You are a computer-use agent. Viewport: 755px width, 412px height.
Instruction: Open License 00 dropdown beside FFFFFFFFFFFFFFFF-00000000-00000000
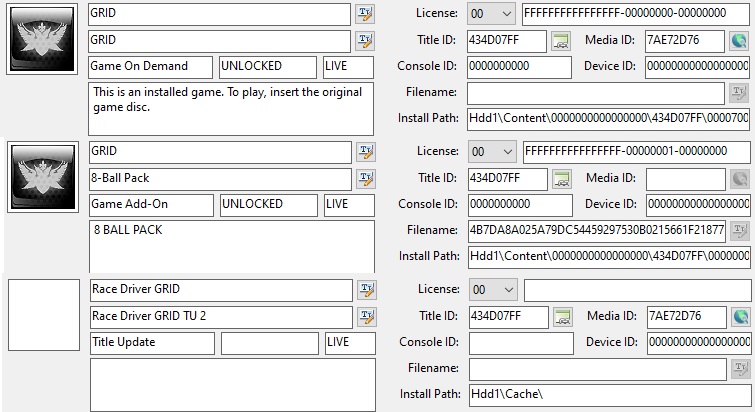[491, 14]
